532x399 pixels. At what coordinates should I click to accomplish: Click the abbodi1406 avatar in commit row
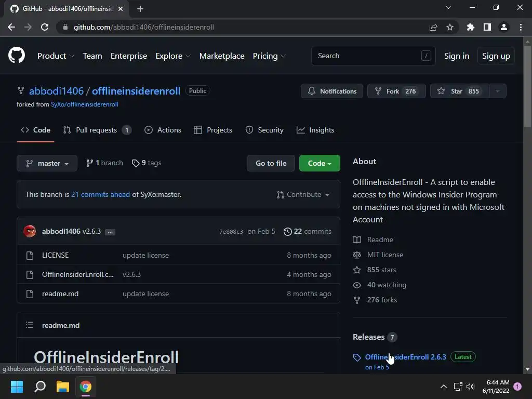pyautogui.click(x=30, y=231)
